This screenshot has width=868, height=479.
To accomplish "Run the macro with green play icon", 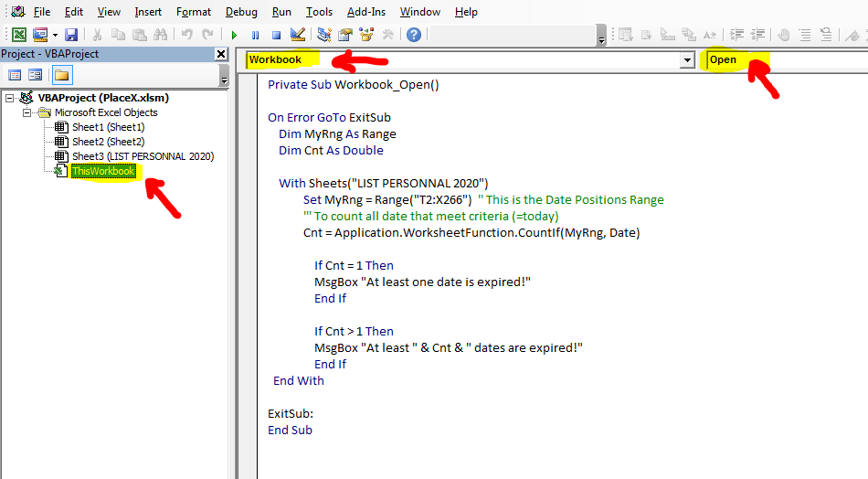I will 234,35.
